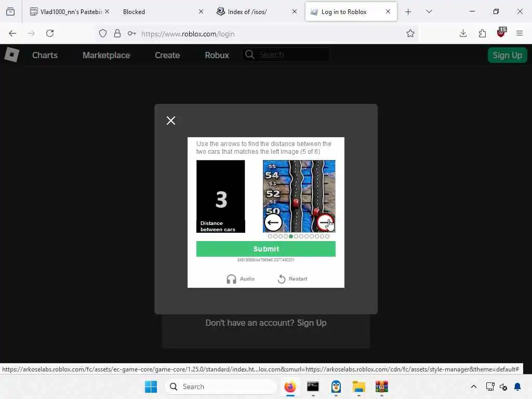The height and width of the screenshot is (399, 532).
Task: Open a new browser tab
Action: (408, 12)
